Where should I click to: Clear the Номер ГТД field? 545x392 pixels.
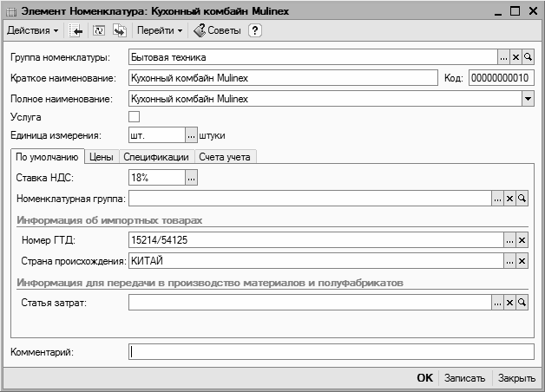pos(522,239)
